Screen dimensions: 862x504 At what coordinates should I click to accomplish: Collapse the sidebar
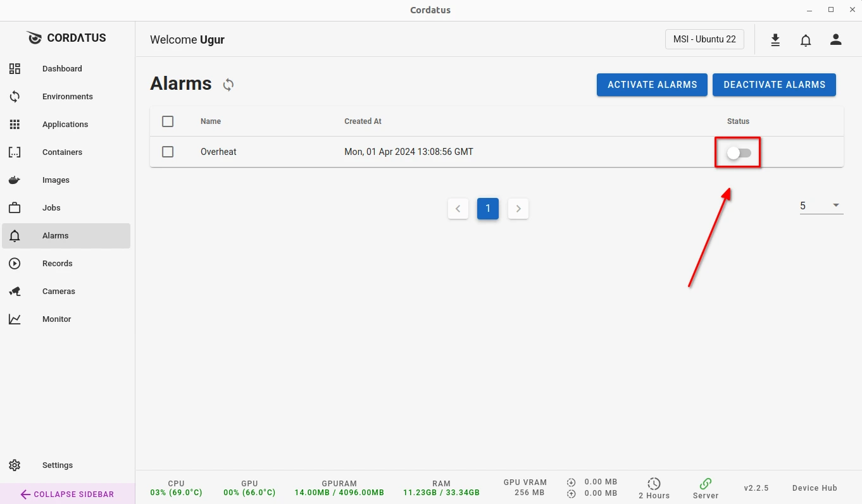pos(67,494)
